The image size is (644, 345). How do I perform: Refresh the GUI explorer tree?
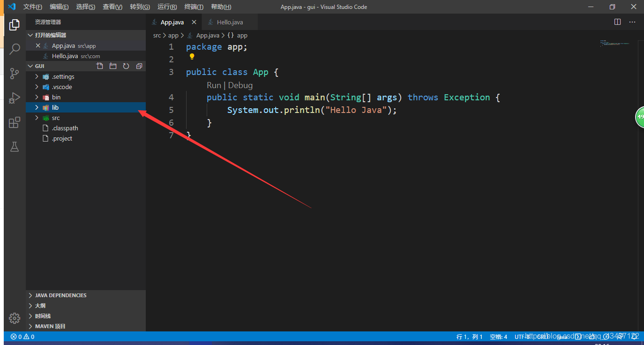tap(126, 66)
